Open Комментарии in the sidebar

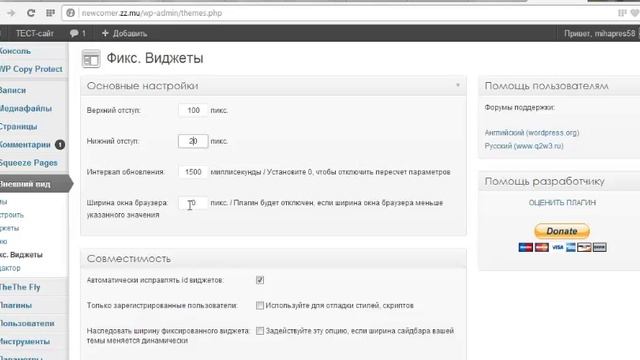[x=25, y=144]
